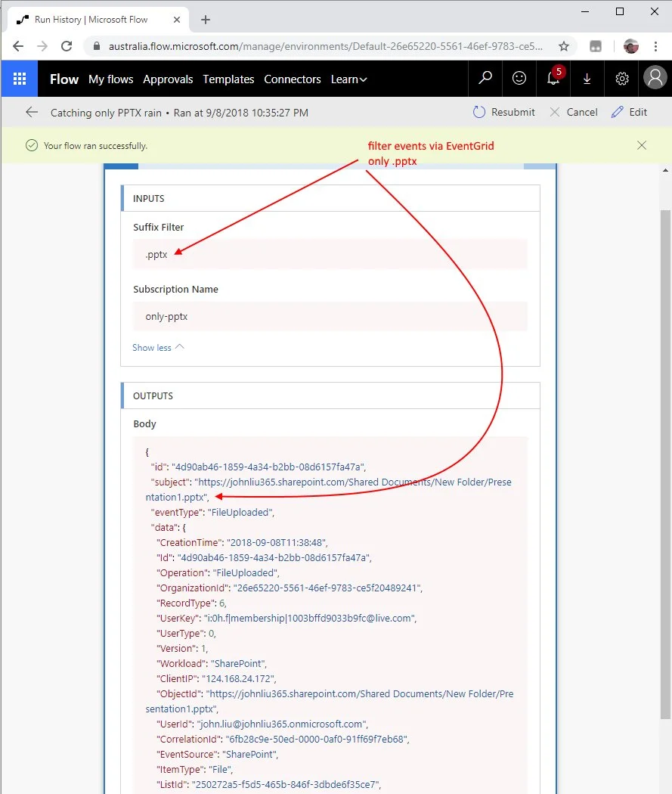Expand the Learn dropdown menu

tap(348, 79)
